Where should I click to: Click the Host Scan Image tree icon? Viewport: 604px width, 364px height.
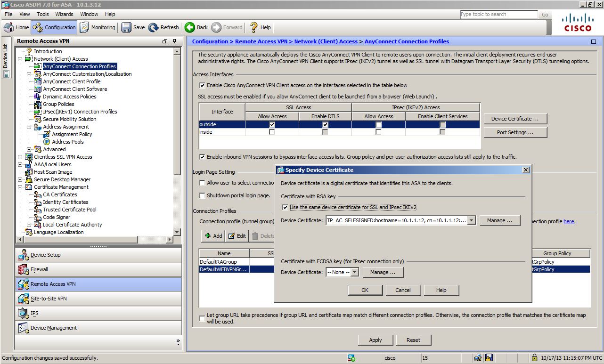pos(29,172)
